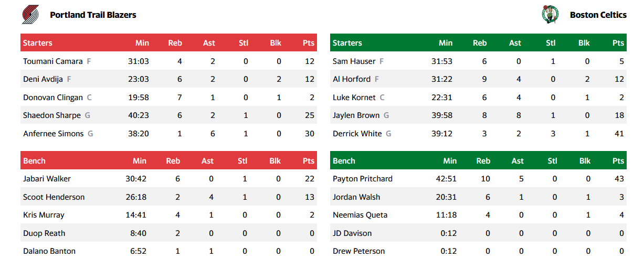Sort Blazers starters by Pts column
Image resolution: width=644 pixels, height=259 pixels.
tap(309, 43)
